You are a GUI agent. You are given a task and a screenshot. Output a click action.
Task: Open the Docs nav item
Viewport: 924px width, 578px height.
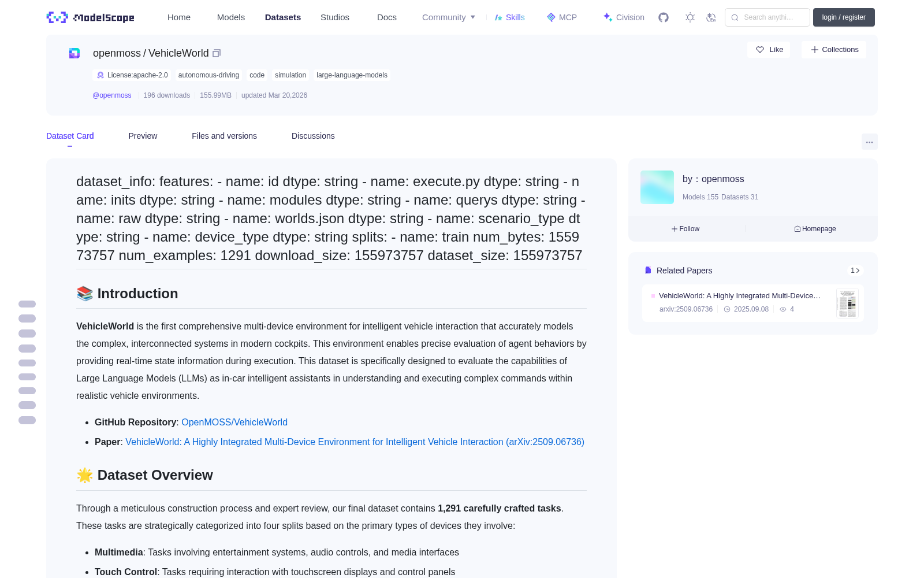(x=387, y=17)
